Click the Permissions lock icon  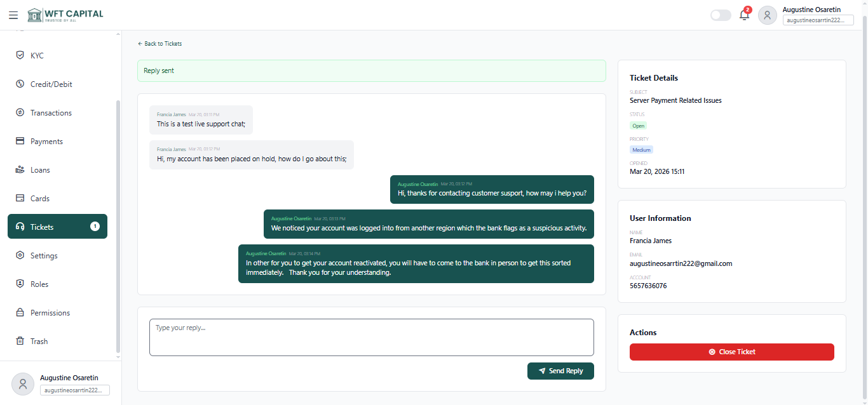pyautogui.click(x=20, y=313)
